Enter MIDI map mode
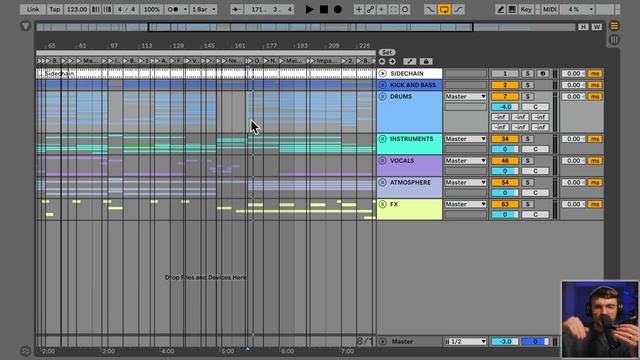The height and width of the screenshot is (360, 640). coord(549,9)
